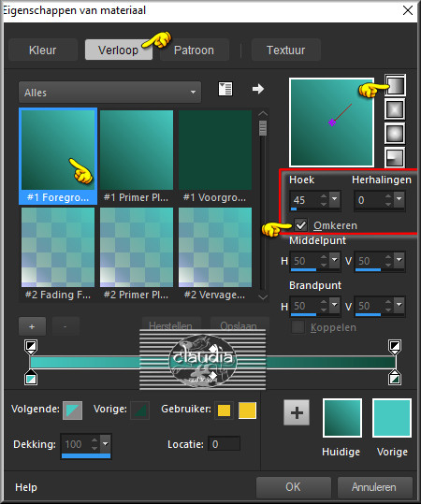
Task: Click the add gradient plus button
Action: 32,326
